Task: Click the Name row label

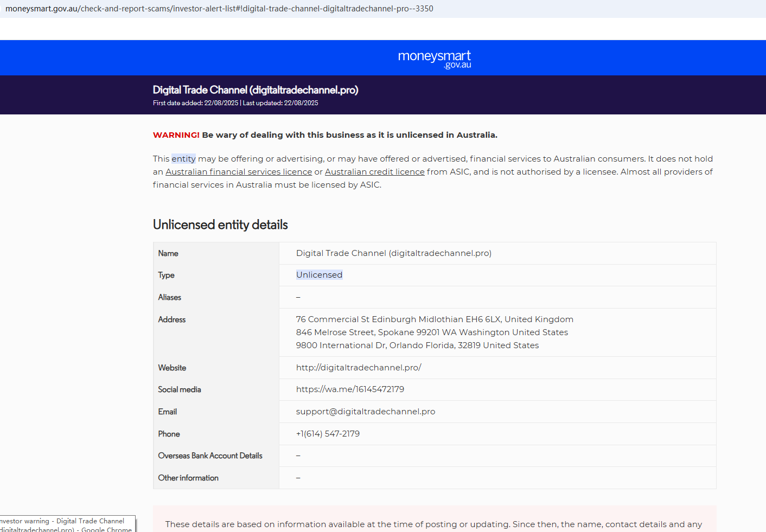Action: tap(168, 253)
